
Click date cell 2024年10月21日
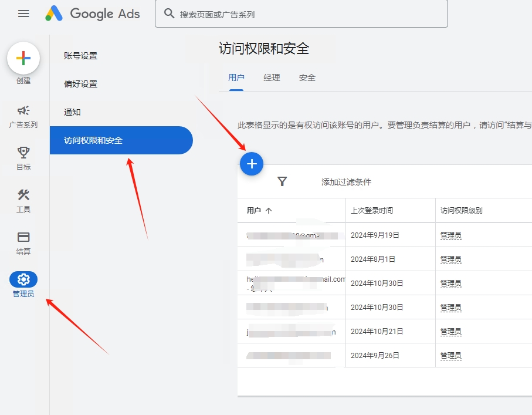pyautogui.click(x=377, y=332)
